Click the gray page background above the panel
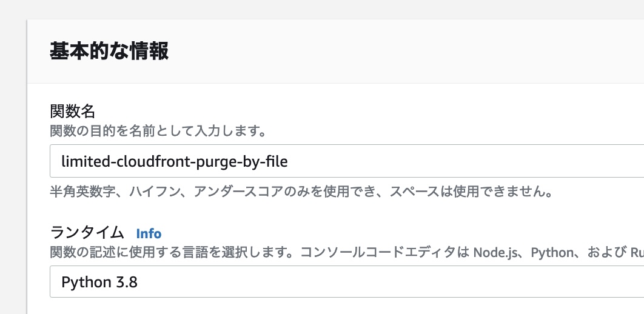Viewport: 644px width, 314px height. 303,8
